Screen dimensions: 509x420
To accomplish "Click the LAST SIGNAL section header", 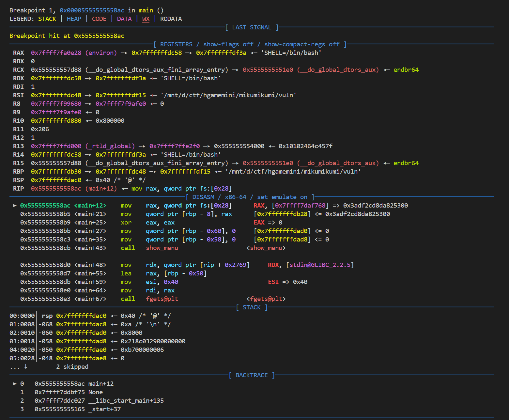I will [x=252, y=27].
